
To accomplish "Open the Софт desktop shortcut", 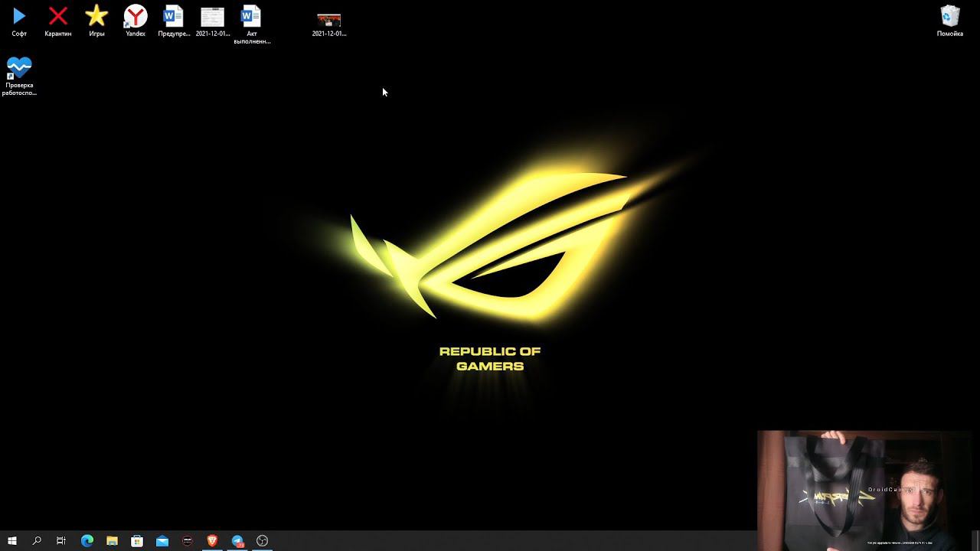I will click(x=19, y=17).
